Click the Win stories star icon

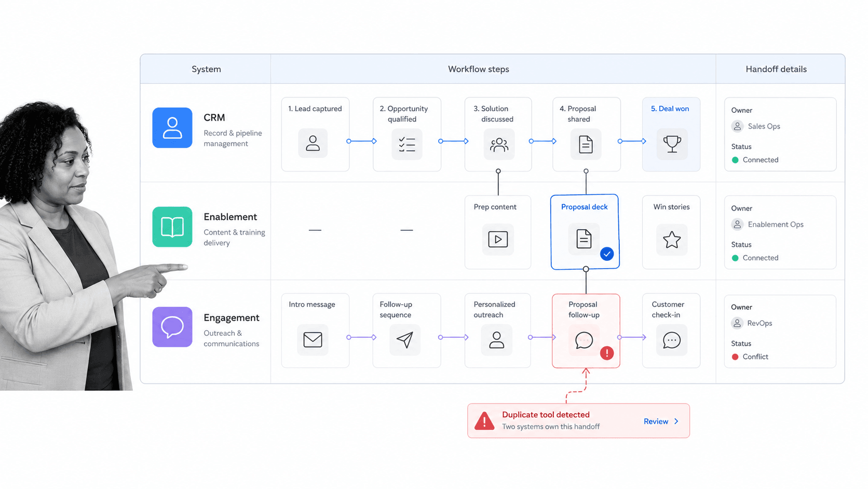(x=672, y=240)
